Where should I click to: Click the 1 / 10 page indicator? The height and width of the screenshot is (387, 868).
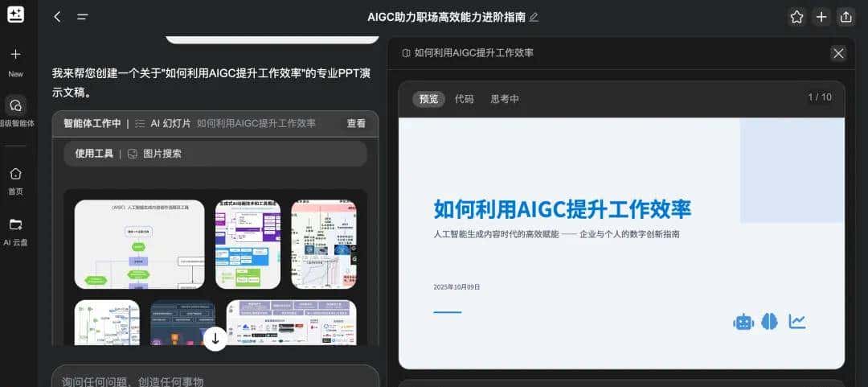[x=820, y=97]
